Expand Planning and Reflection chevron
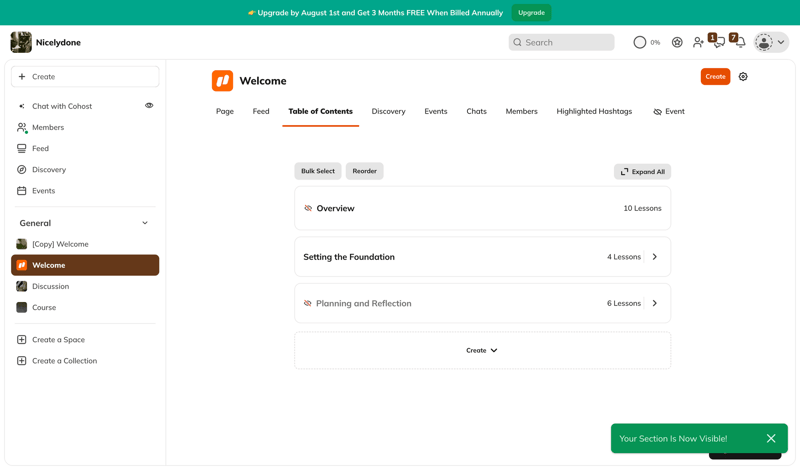This screenshot has width=800, height=470. (655, 303)
